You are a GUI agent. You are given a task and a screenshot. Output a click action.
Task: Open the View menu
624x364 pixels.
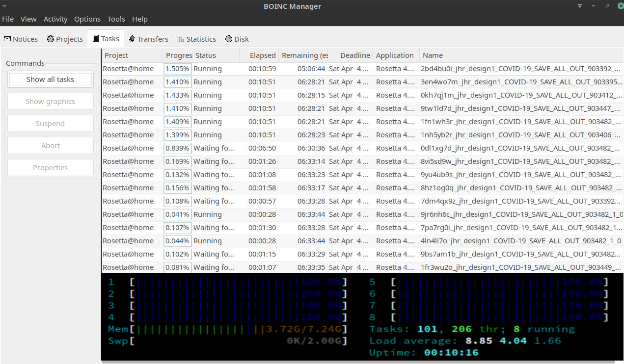(28, 19)
